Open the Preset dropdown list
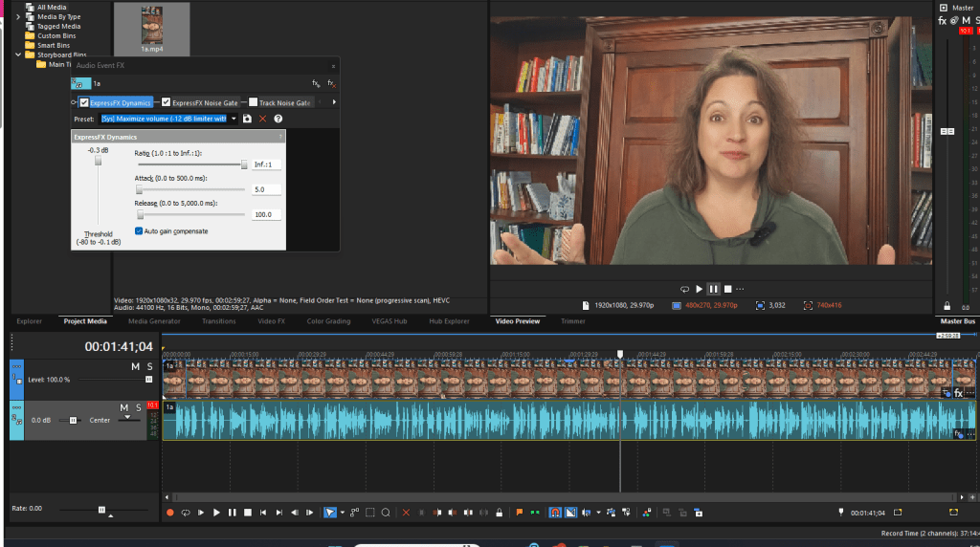Screen dimensions: 980x547 [x=234, y=119]
